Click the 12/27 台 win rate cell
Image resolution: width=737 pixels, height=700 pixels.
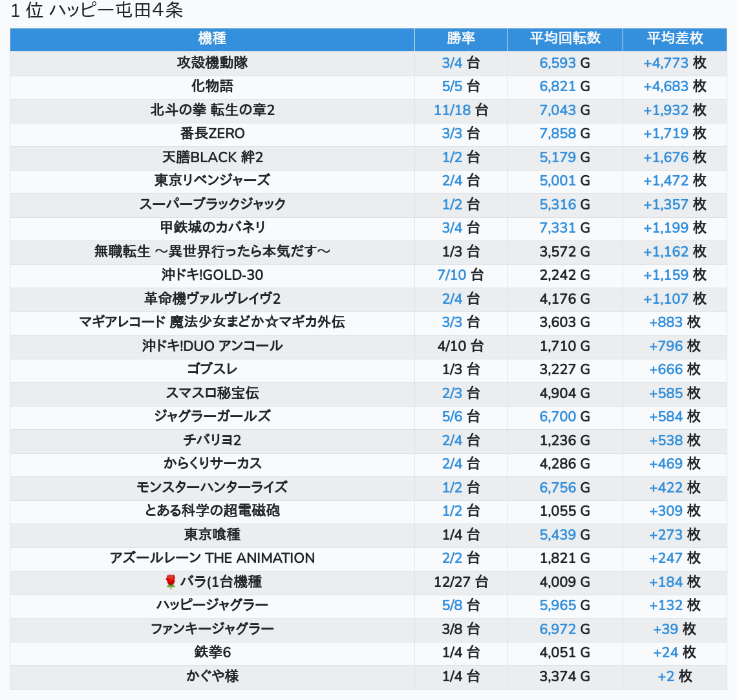(460, 582)
